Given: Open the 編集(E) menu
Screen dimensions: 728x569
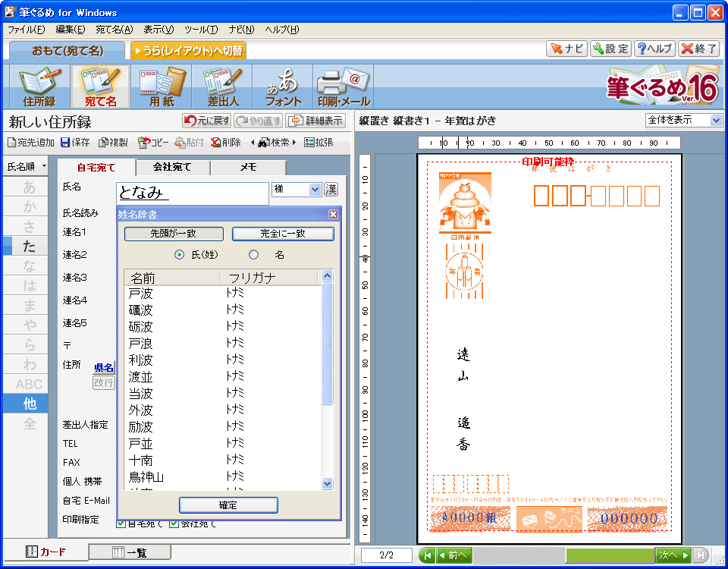Looking at the screenshot, I should point(71,30).
